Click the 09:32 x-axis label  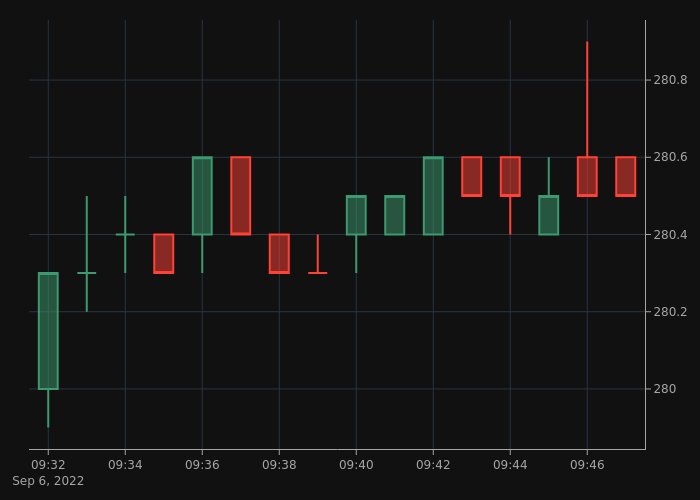(48, 465)
